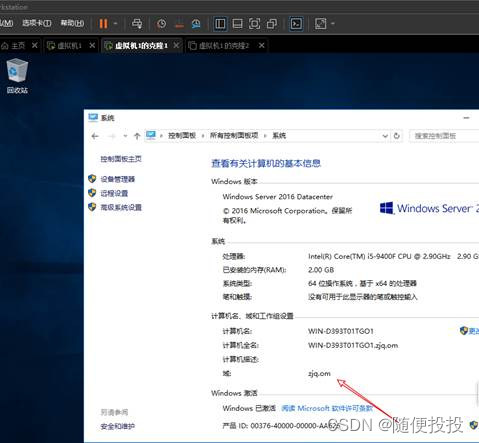
Task: Expand the chevron after 所有控制面板项 in breadcrumb
Action: coord(265,136)
